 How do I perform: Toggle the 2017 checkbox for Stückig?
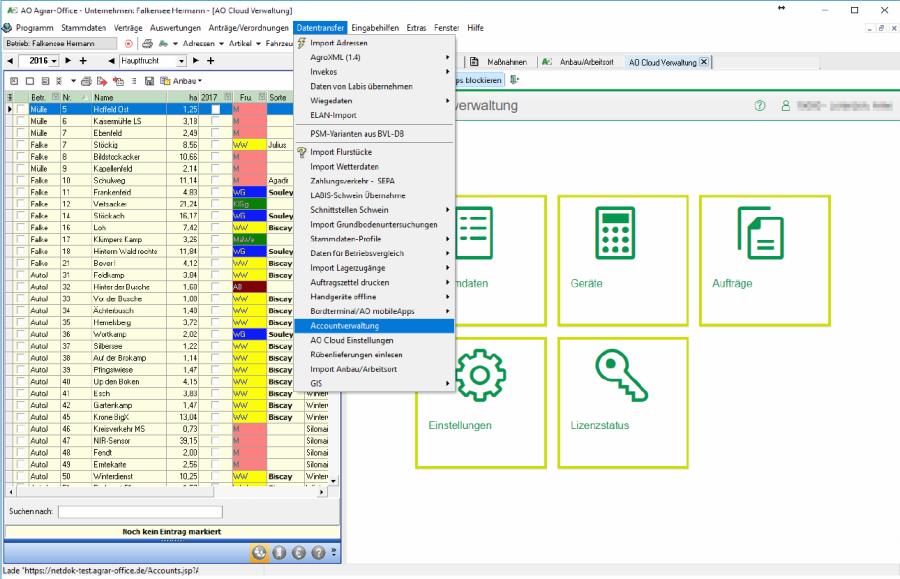tap(215, 144)
